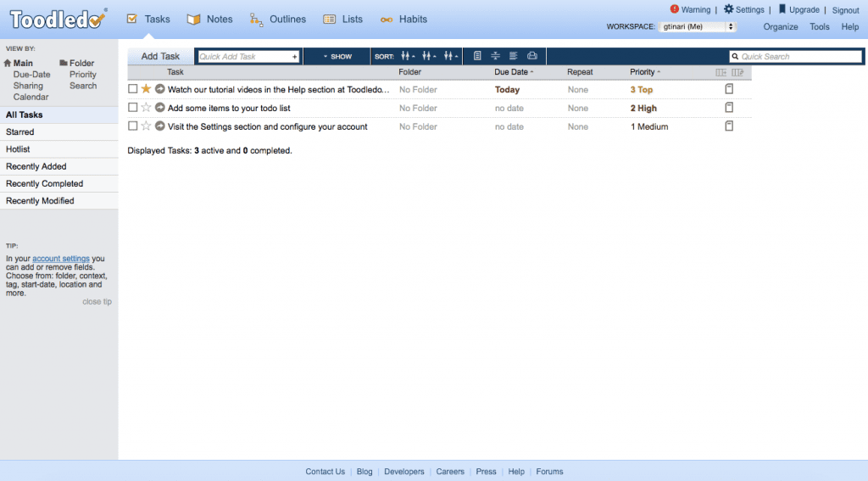The width and height of the screenshot is (868, 481).
Task: Check off the 'Visit the Settings section' task
Action: [x=133, y=126]
